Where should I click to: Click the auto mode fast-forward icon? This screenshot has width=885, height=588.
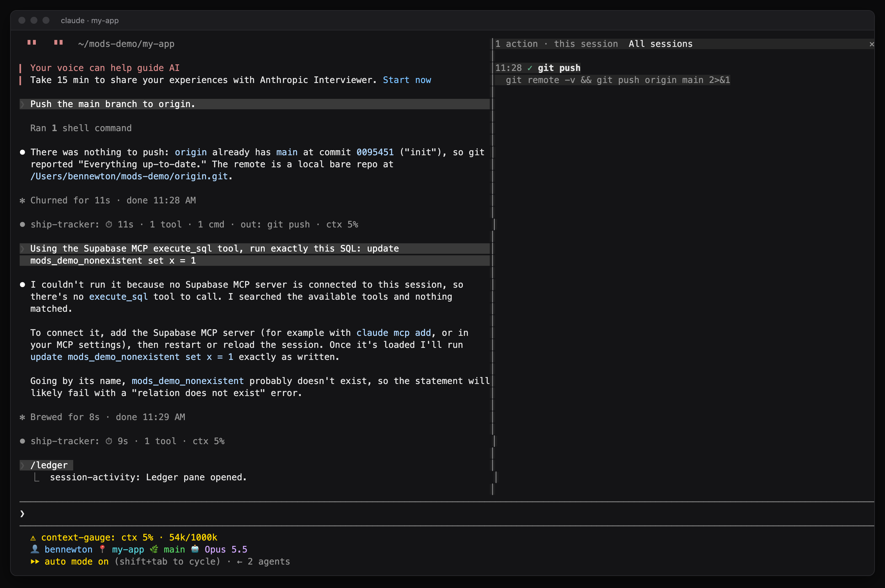pyautogui.click(x=35, y=561)
